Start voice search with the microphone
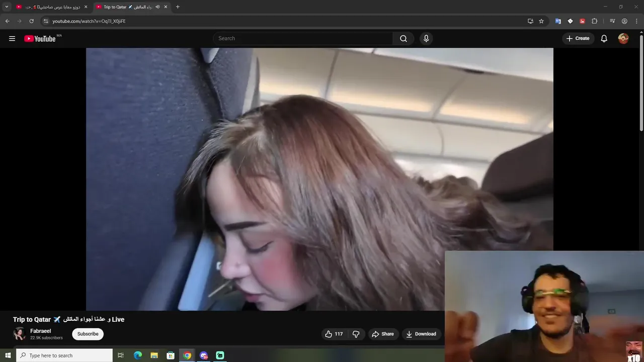Screen dimensions: 644x362 coord(426,38)
